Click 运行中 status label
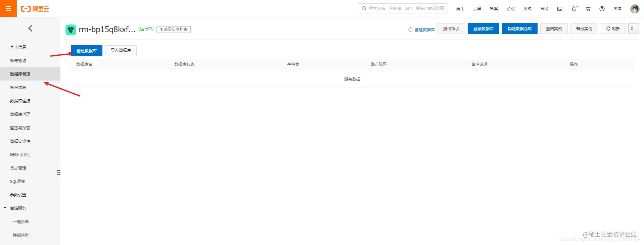The width and height of the screenshot is (644, 245). 146,29
